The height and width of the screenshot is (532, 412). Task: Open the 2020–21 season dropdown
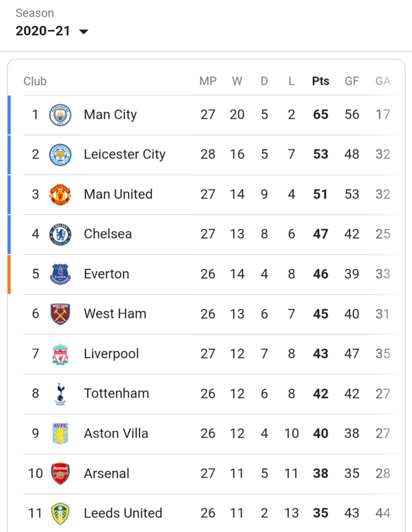[x=52, y=31]
